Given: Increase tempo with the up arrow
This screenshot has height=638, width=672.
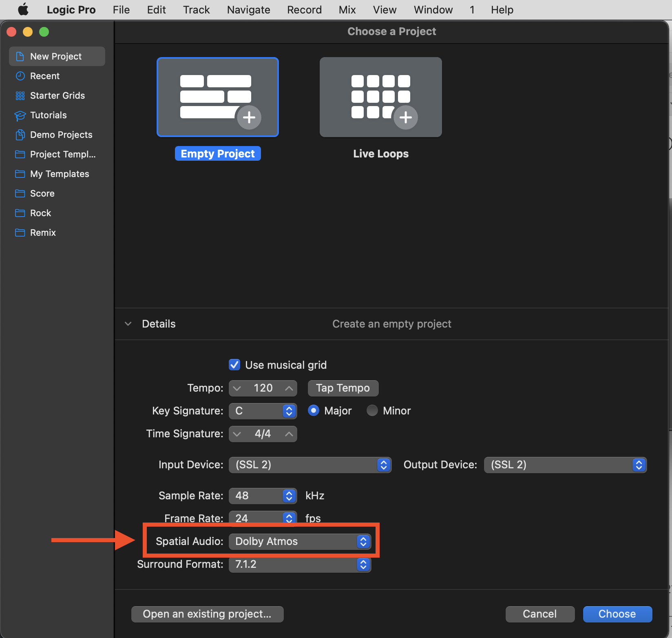Looking at the screenshot, I should [x=289, y=388].
